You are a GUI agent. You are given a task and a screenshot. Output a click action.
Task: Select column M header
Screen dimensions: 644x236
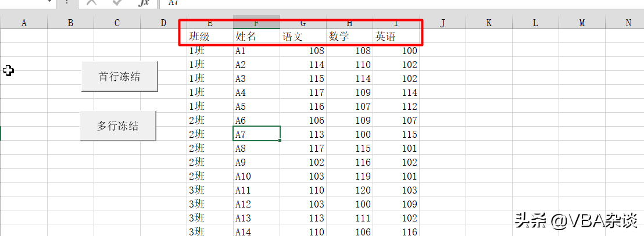582,23
